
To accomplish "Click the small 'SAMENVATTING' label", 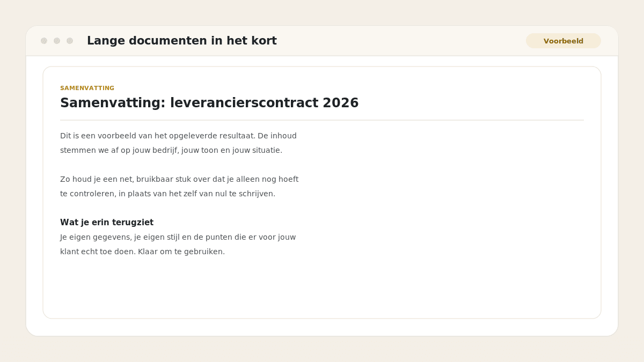I will [87, 88].
